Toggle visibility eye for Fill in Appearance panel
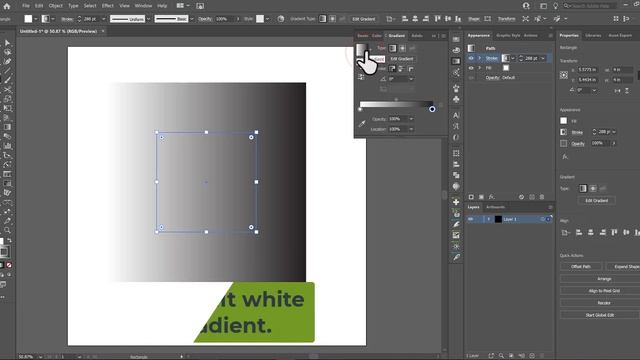 [x=471, y=68]
